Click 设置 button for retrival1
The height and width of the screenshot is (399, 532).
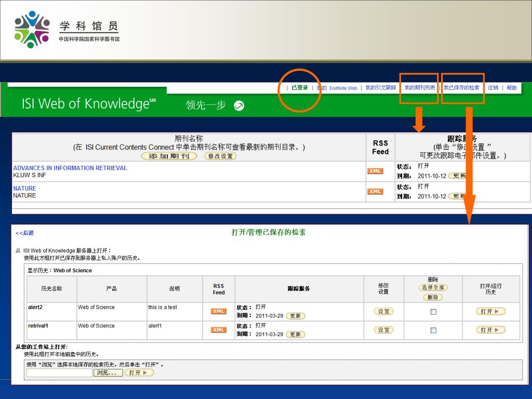(383, 330)
